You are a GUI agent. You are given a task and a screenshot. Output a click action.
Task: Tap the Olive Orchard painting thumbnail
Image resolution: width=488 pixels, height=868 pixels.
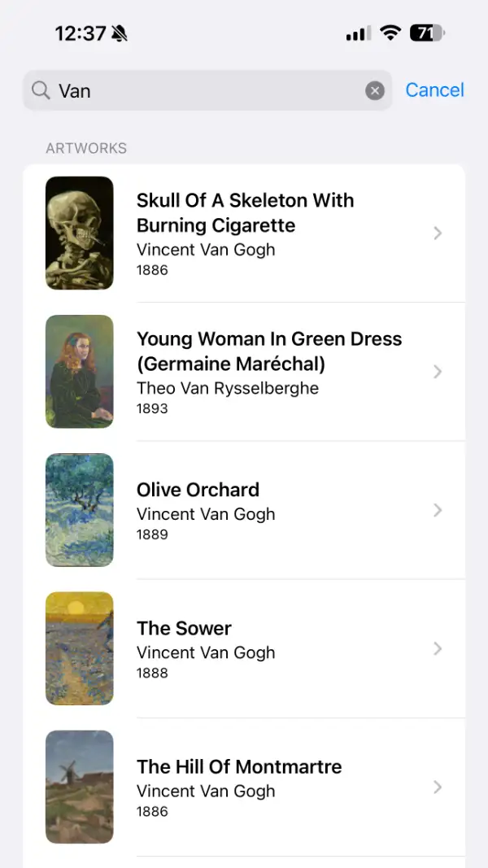80,510
